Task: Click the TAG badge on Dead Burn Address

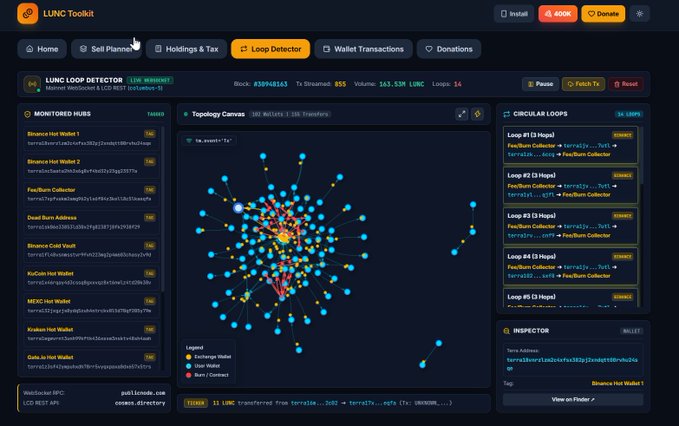Action: 150,217
